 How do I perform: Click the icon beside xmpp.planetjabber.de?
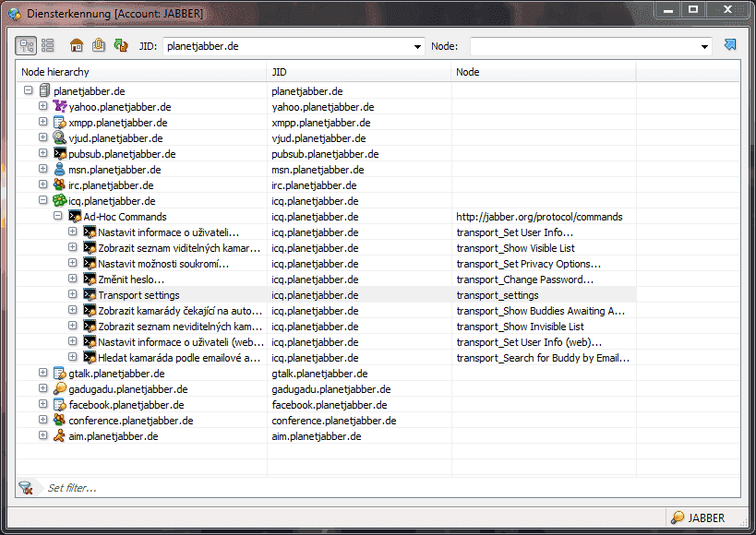59,122
